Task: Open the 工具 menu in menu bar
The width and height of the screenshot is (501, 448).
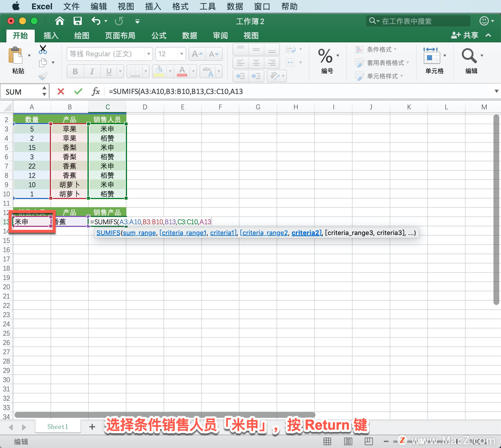Action: (208, 6)
